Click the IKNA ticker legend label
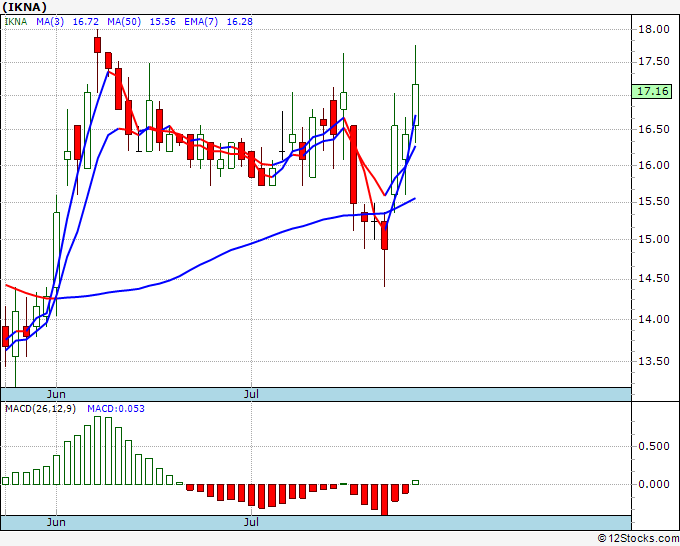This screenshot has width=680, height=546. [16, 21]
